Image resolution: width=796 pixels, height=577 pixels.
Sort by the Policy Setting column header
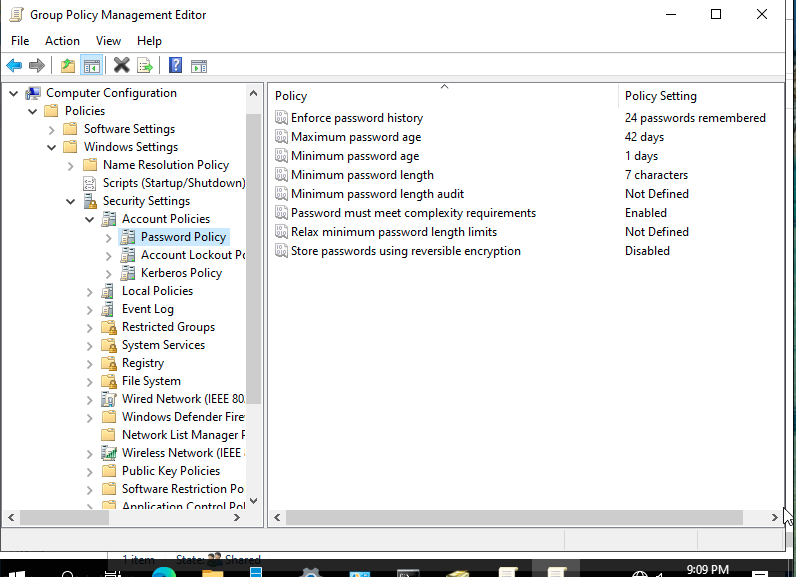[x=701, y=95]
